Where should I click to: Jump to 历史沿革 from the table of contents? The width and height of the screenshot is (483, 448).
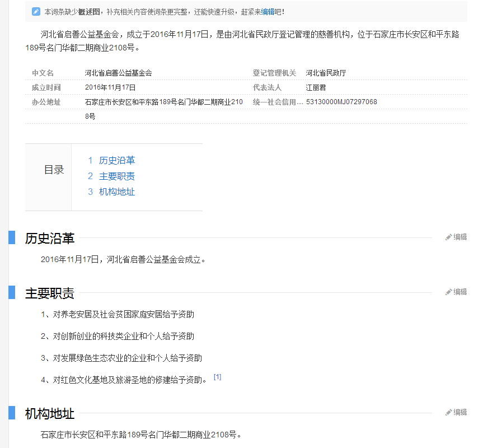pos(116,161)
